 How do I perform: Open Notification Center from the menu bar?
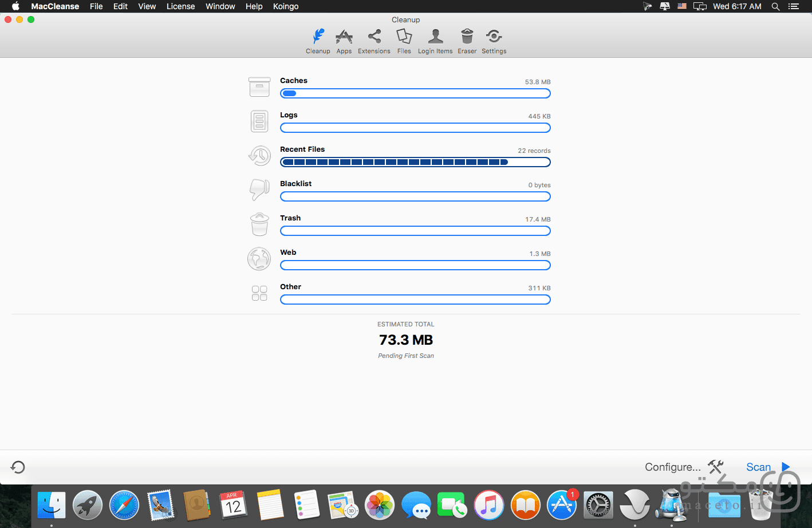pyautogui.click(x=794, y=6)
